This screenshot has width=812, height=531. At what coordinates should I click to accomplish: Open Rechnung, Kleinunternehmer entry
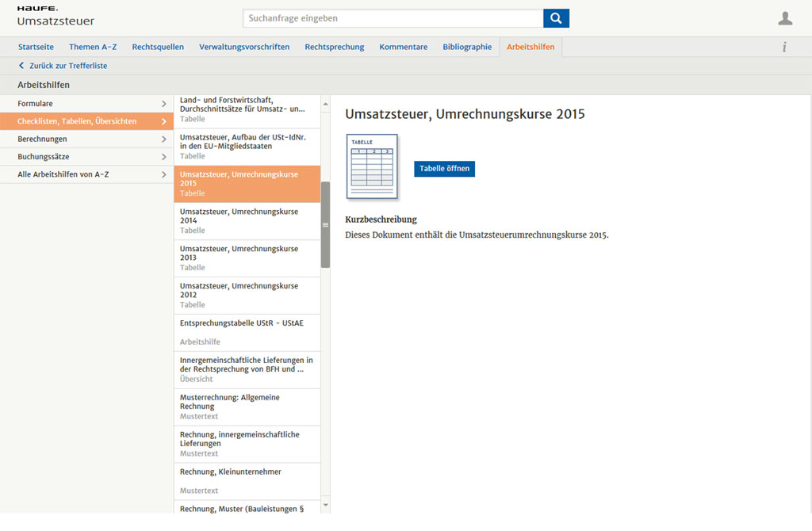click(247, 481)
